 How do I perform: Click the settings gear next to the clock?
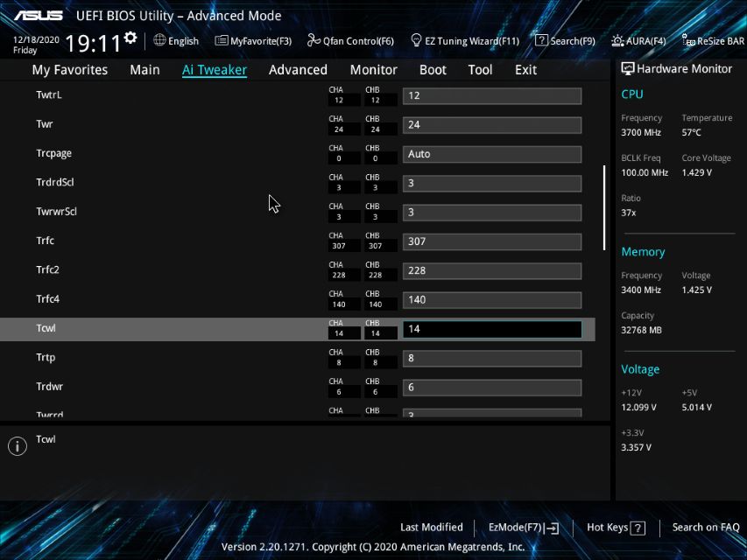130,37
